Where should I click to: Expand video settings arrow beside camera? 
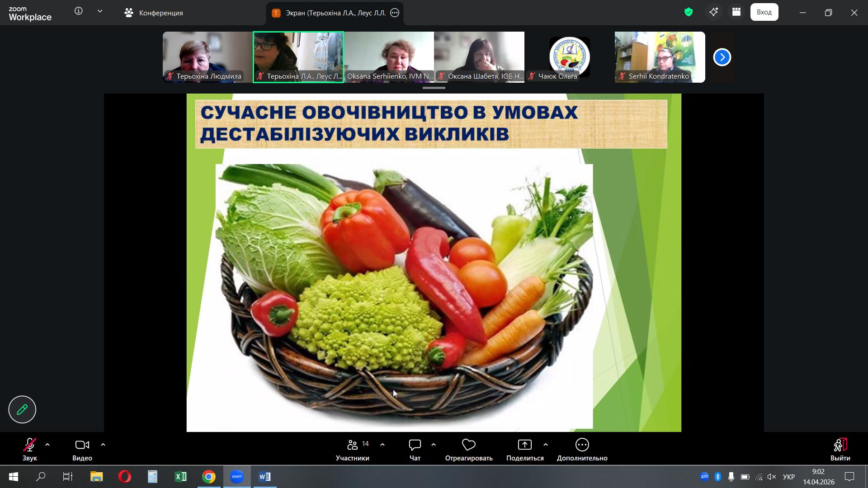pos(103,445)
